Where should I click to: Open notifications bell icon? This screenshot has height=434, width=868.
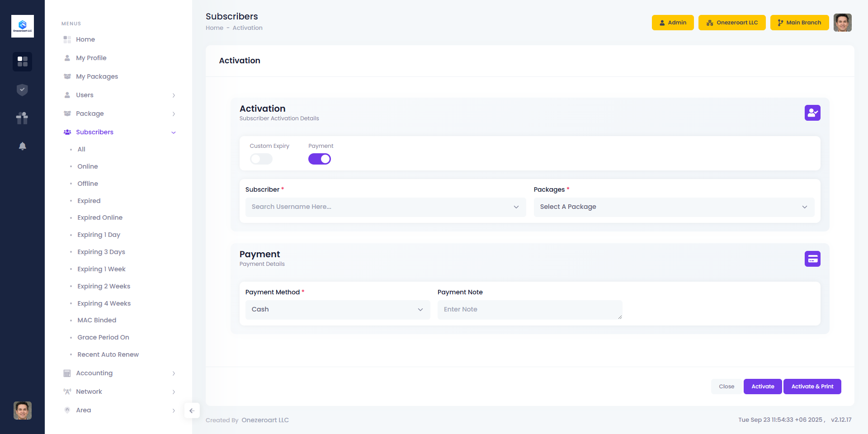[22, 146]
